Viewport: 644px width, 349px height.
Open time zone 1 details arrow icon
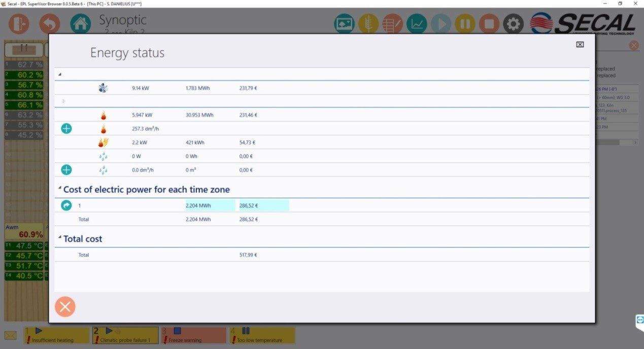point(66,206)
